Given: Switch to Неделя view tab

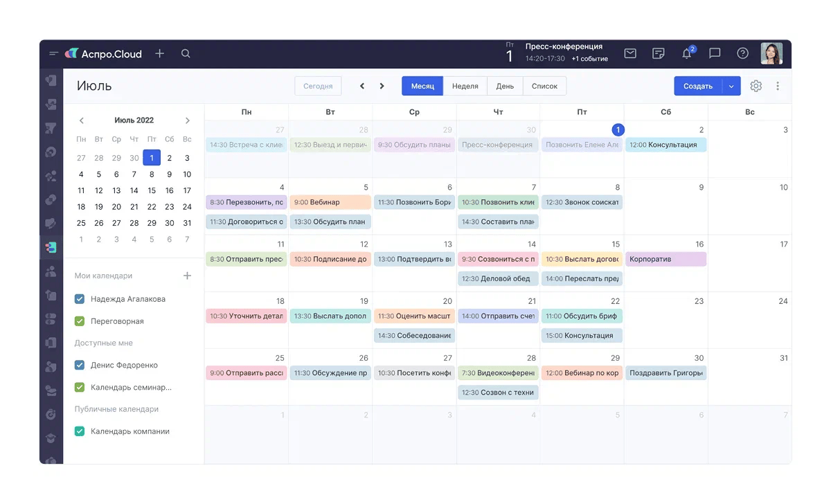Looking at the screenshot, I should click(x=465, y=86).
